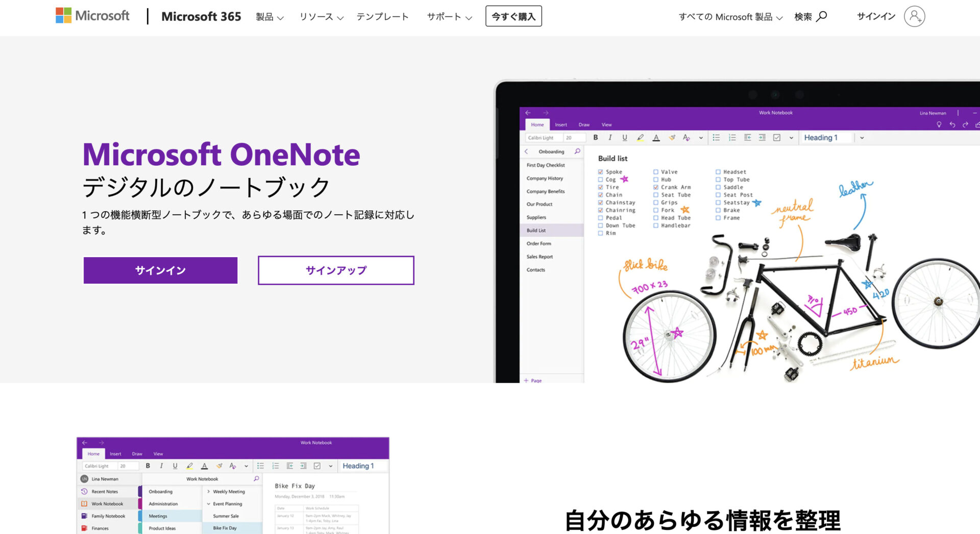
Task: Click the サインアップ button
Action: pyautogui.click(x=336, y=270)
